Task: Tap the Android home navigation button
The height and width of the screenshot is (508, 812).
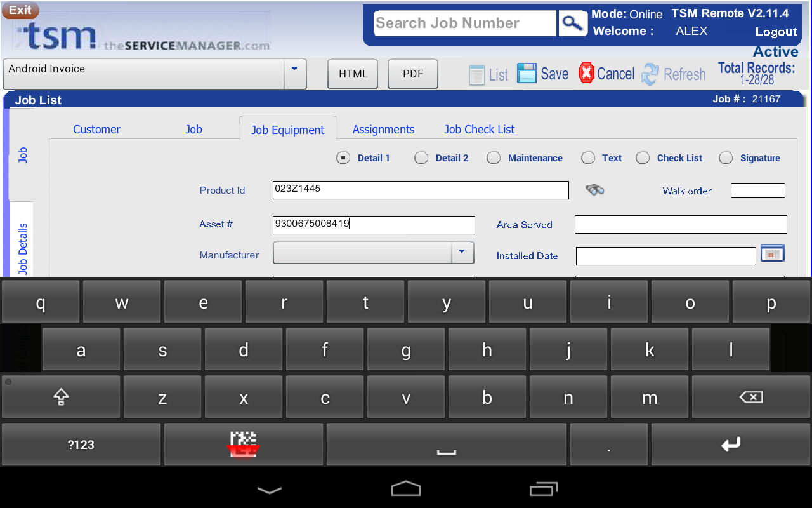Action: tap(406, 488)
